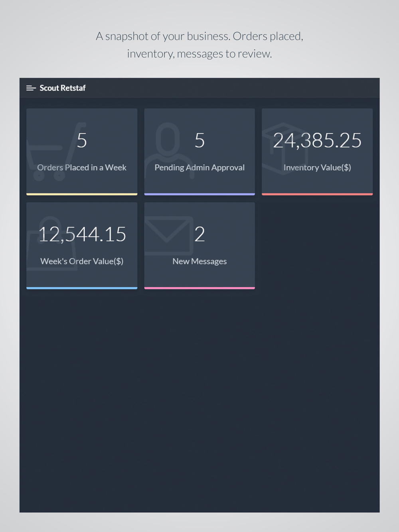Open the Week's Order Value($) card
This screenshot has height=532, width=399.
[x=82, y=246]
